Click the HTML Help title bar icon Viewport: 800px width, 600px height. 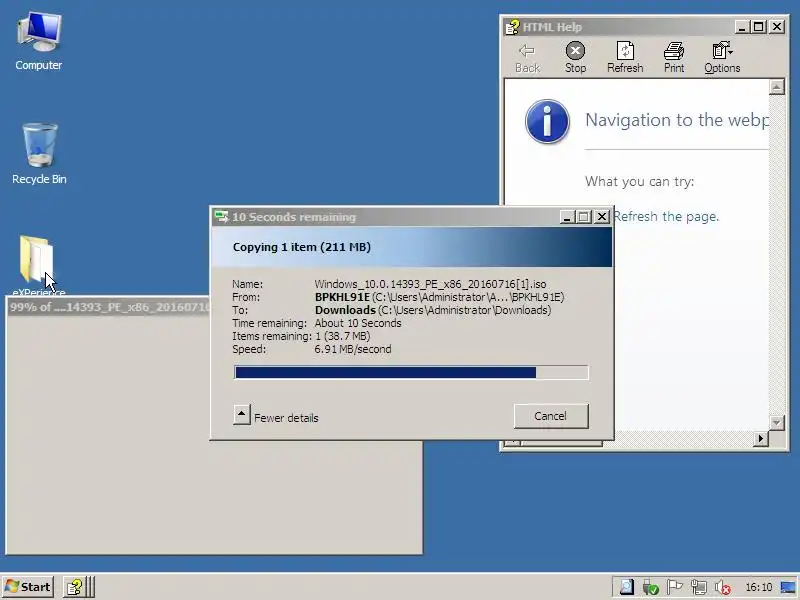click(512, 27)
